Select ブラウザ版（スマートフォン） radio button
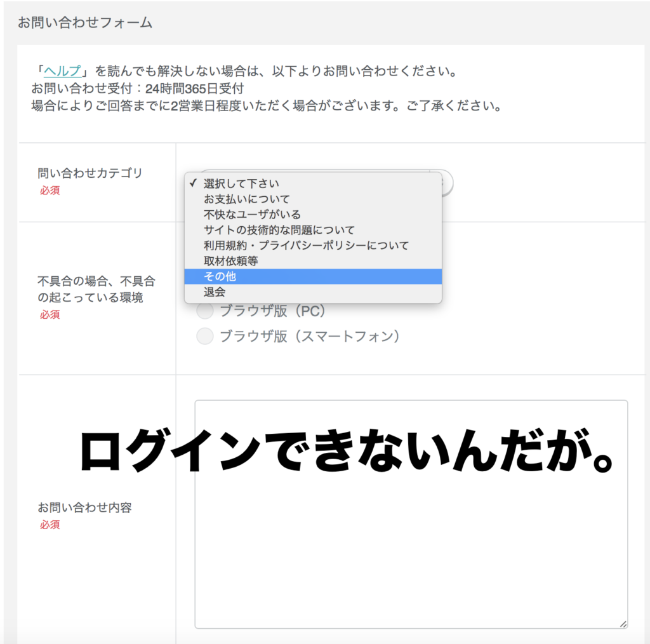 click(x=205, y=336)
